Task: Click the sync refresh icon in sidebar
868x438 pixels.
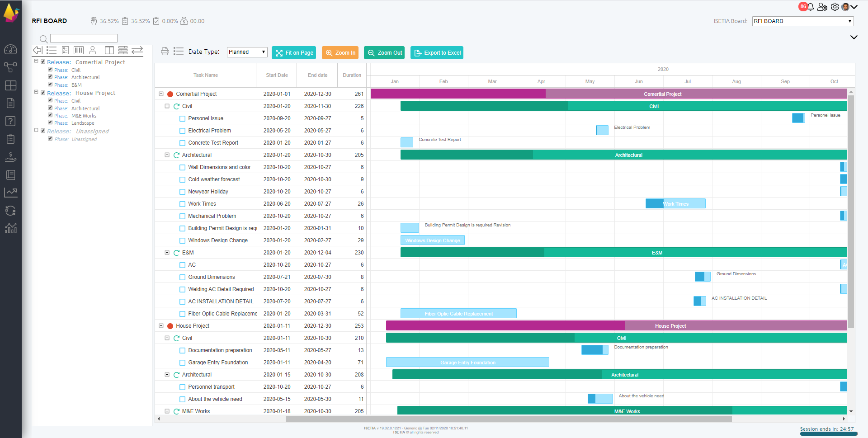Action: tap(11, 211)
